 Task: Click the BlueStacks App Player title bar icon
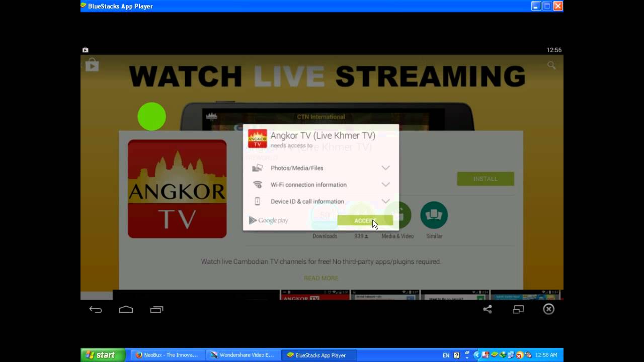(x=84, y=6)
